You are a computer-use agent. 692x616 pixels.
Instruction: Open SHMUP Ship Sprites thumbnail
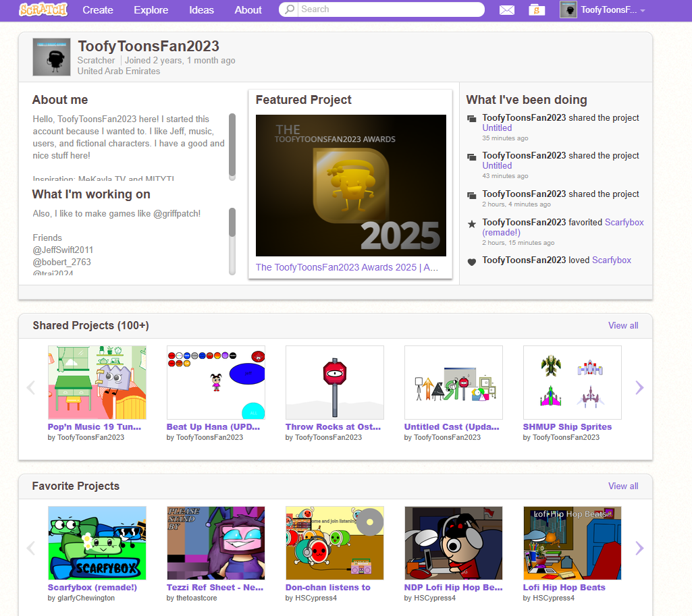pos(573,383)
